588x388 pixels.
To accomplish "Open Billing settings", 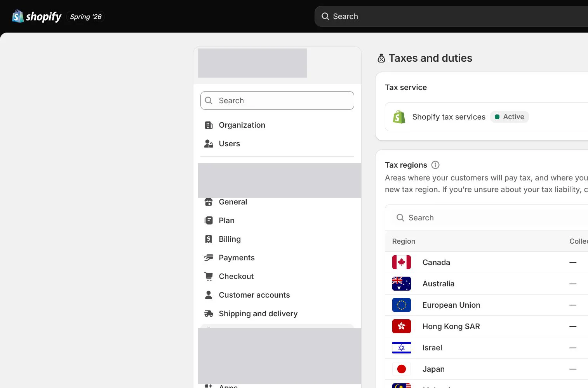I will click(x=277, y=239).
